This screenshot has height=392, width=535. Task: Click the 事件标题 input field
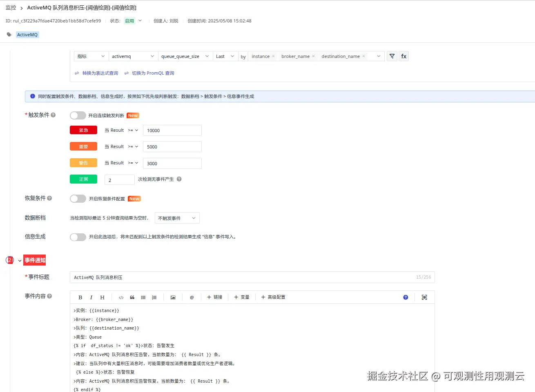(252, 277)
